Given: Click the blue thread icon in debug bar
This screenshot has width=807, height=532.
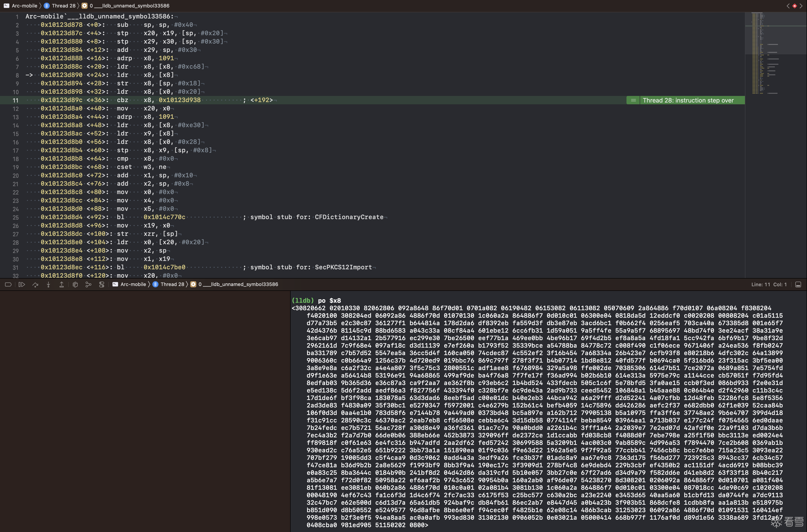Looking at the screenshot, I should coord(155,284).
